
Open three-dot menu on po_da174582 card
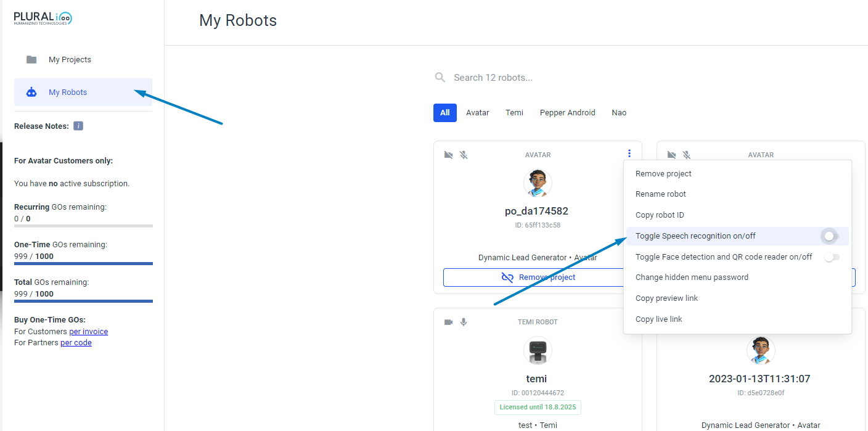pos(629,154)
